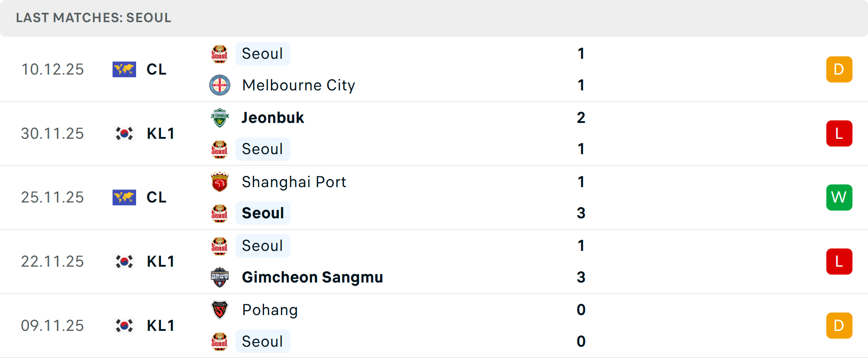Click the score 3 in the Shanghai Port match
Screen dimensions: 868x358
point(581,213)
